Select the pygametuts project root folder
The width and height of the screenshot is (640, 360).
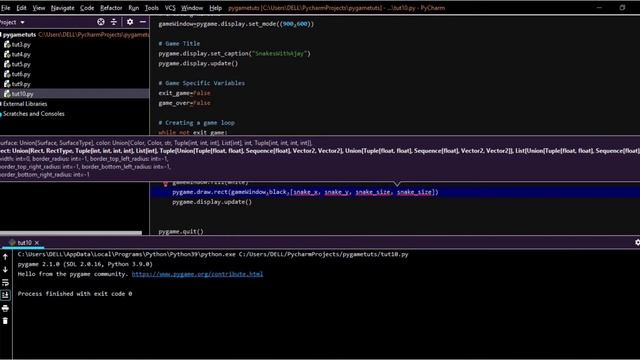(x=19, y=35)
